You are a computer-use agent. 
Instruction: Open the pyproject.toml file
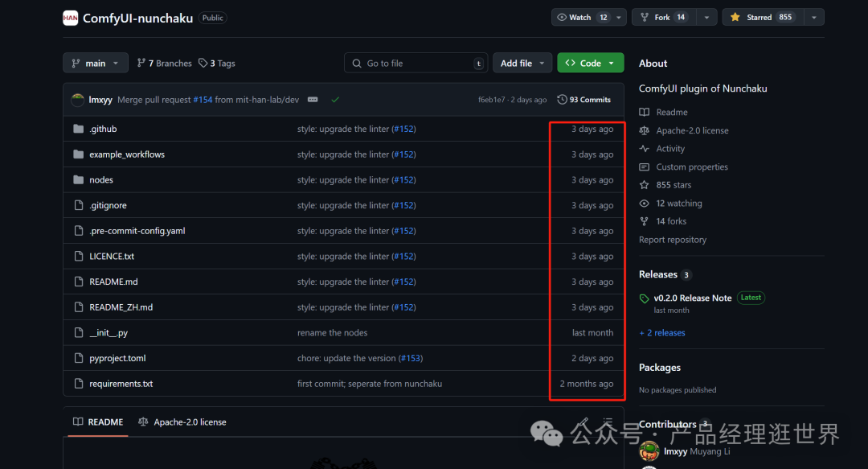117,358
